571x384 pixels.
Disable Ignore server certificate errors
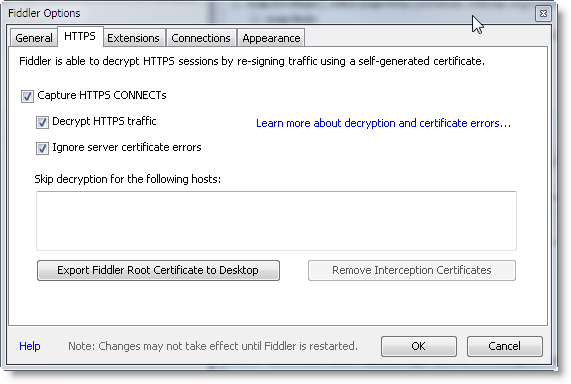click(x=42, y=148)
